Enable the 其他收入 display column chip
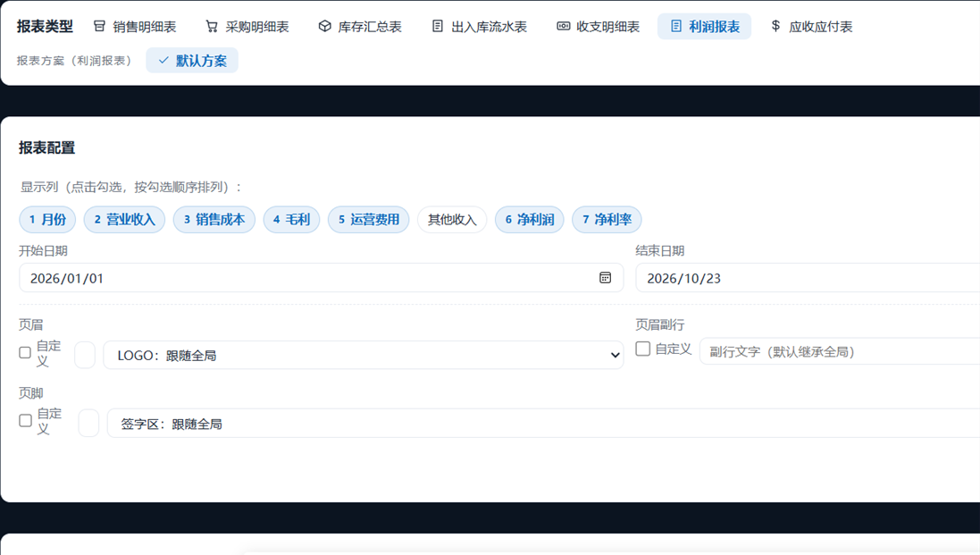This screenshot has height=555, width=980. (452, 219)
